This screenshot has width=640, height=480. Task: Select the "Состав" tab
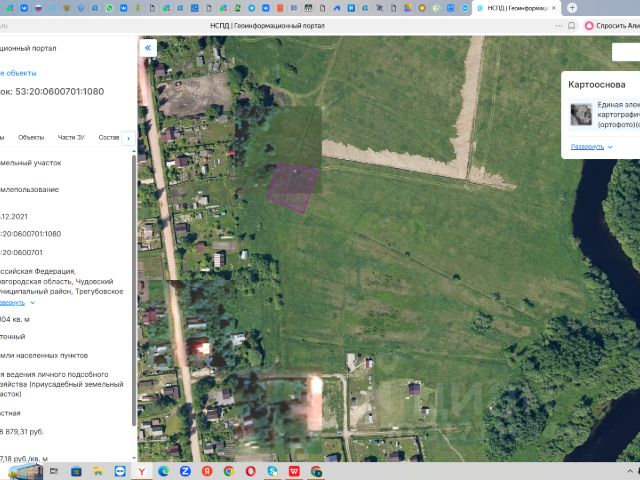[108, 137]
